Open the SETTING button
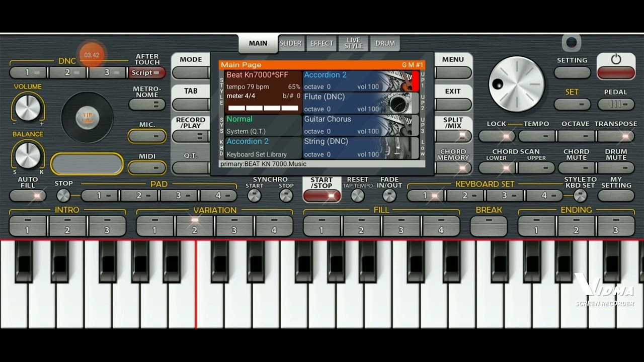644x362 pixels. 572,73
